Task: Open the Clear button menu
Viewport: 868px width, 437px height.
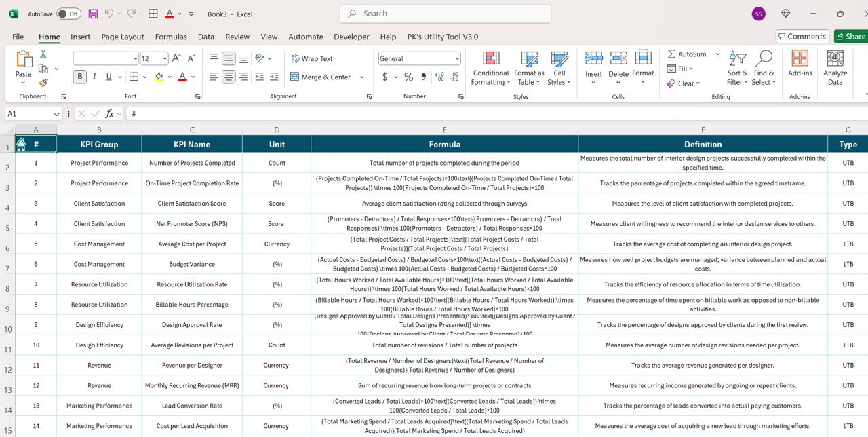Action: (x=683, y=83)
